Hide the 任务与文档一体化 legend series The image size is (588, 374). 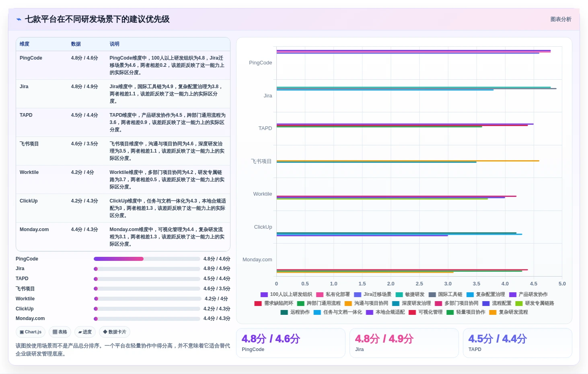point(338,312)
